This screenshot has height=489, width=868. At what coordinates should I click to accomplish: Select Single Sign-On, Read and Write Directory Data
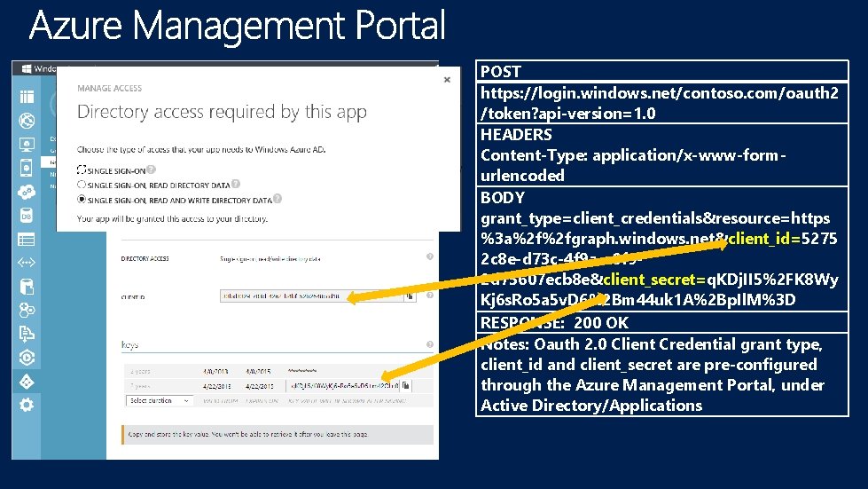(82, 199)
